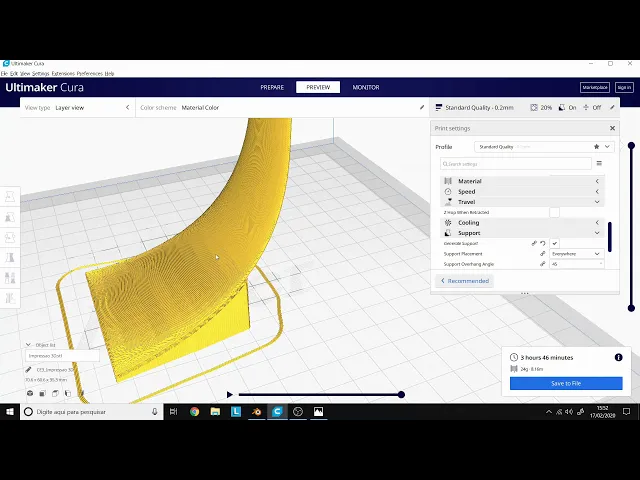The width and height of the screenshot is (640, 480).
Task: Click link icon beside Support Overhang Angle
Action: [543, 264]
